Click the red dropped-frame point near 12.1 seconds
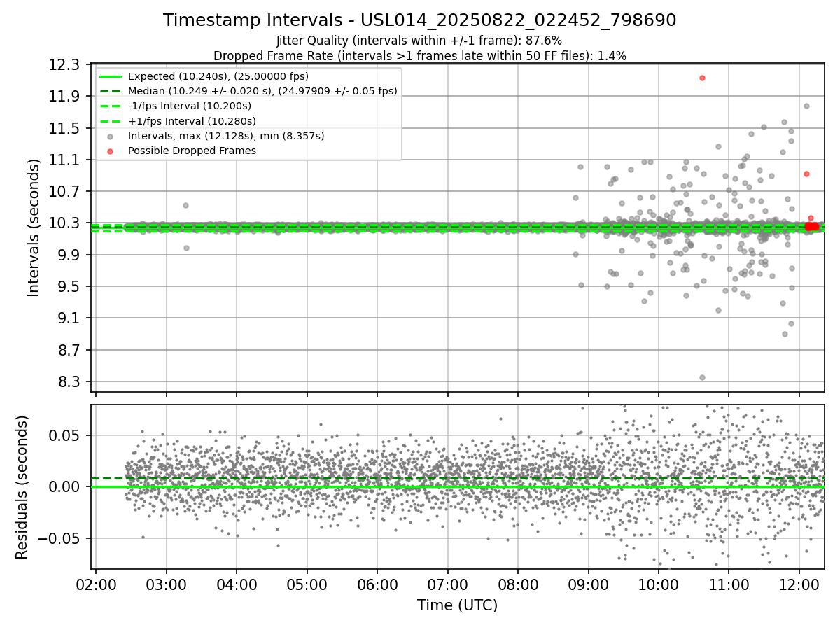 click(x=702, y=78)
